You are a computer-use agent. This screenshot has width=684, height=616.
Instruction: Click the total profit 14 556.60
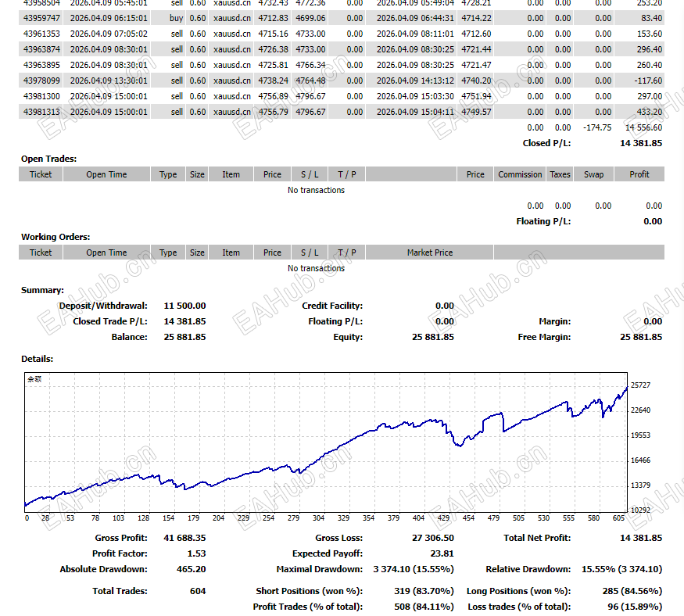[644, 128]
